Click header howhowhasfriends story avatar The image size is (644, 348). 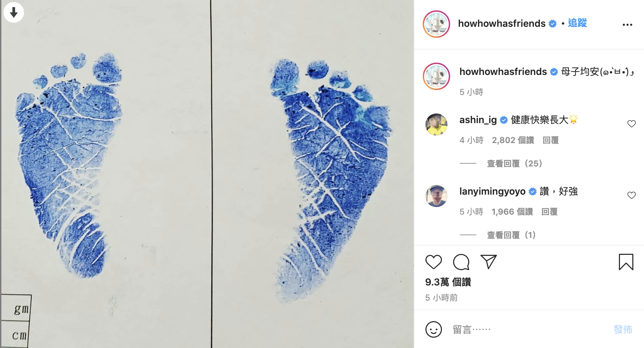click(436, 24)
